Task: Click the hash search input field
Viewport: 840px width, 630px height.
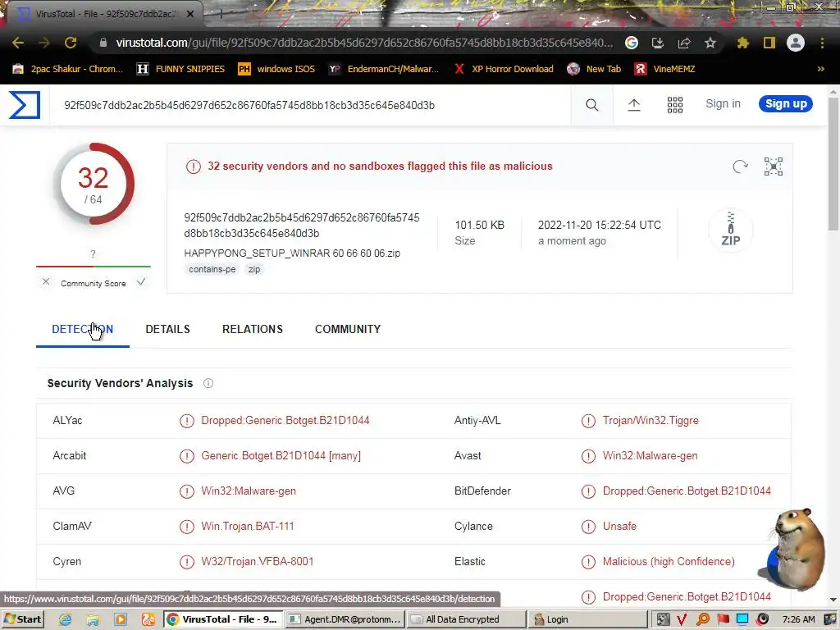Action: [311, 105]
